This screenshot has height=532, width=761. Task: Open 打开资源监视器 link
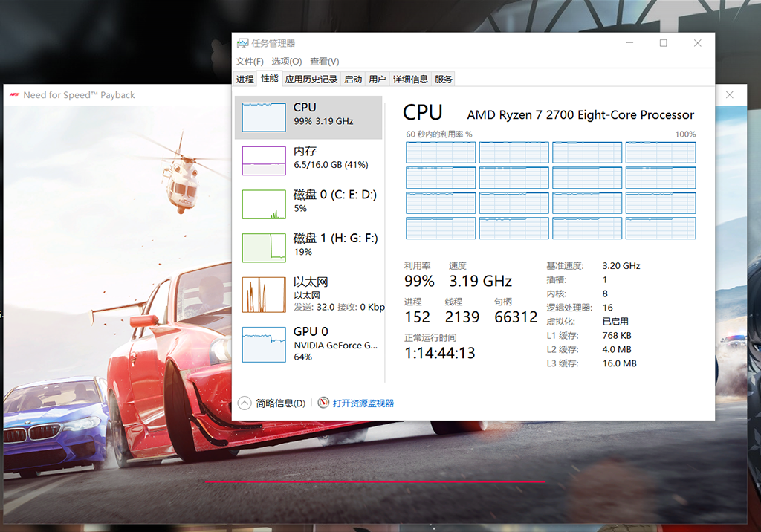(x=363, y=403)
